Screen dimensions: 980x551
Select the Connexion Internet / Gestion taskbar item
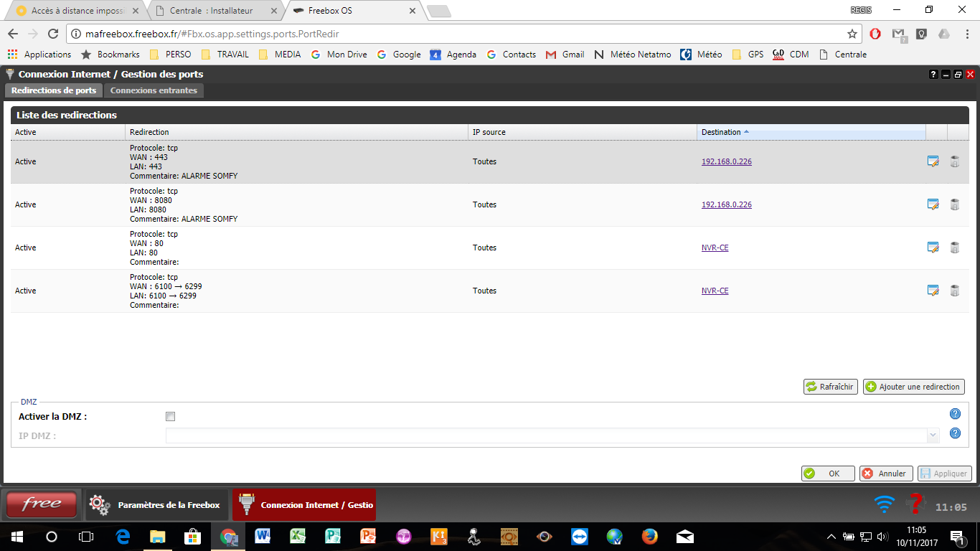(x=303, y=505)
